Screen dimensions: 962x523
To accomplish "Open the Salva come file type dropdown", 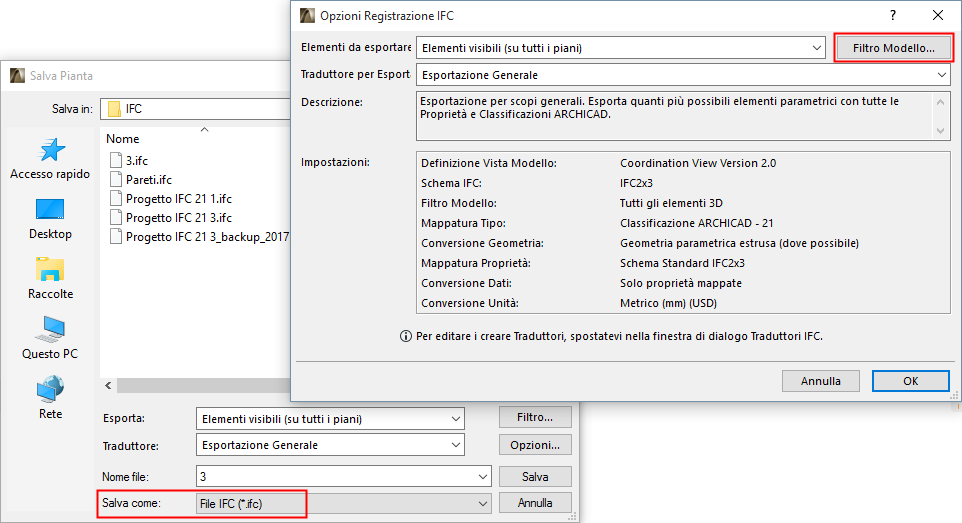I will 344,503.
